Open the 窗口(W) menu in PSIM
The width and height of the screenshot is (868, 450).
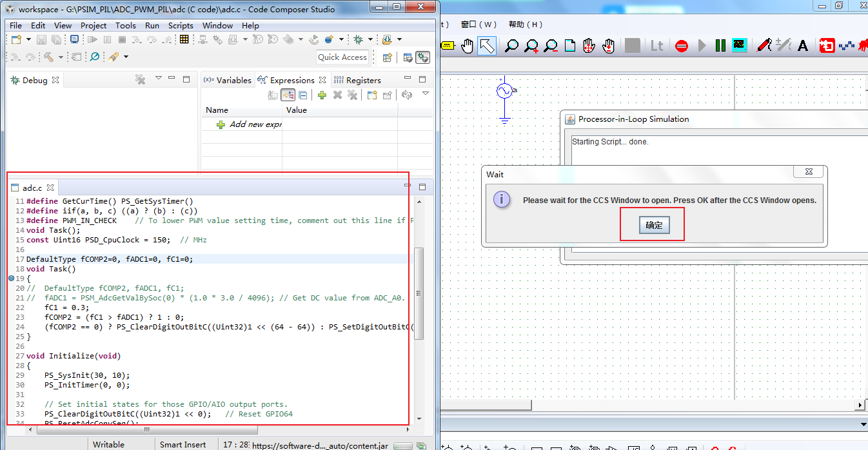478,24
